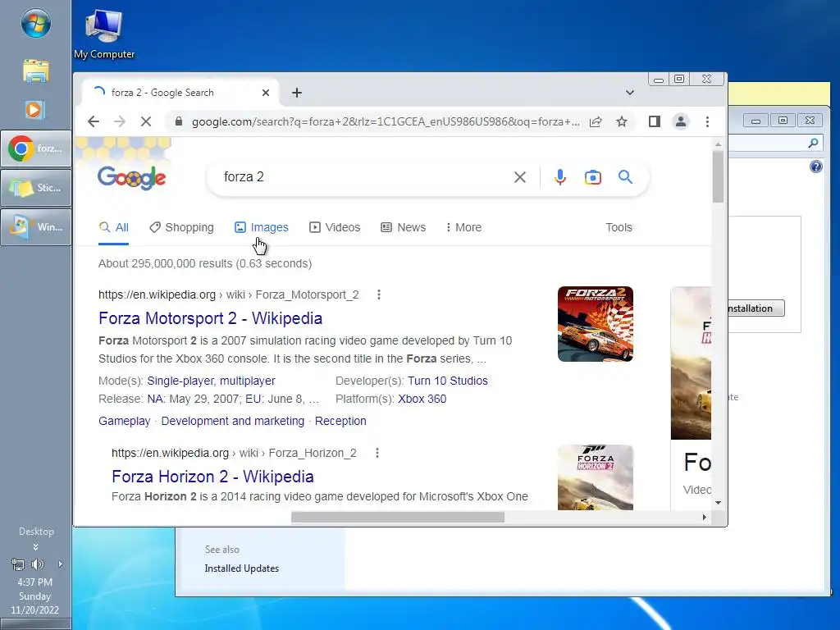Open Windows Explorer from the taskbar
This screenshot has height=630, width=840.
36,71
